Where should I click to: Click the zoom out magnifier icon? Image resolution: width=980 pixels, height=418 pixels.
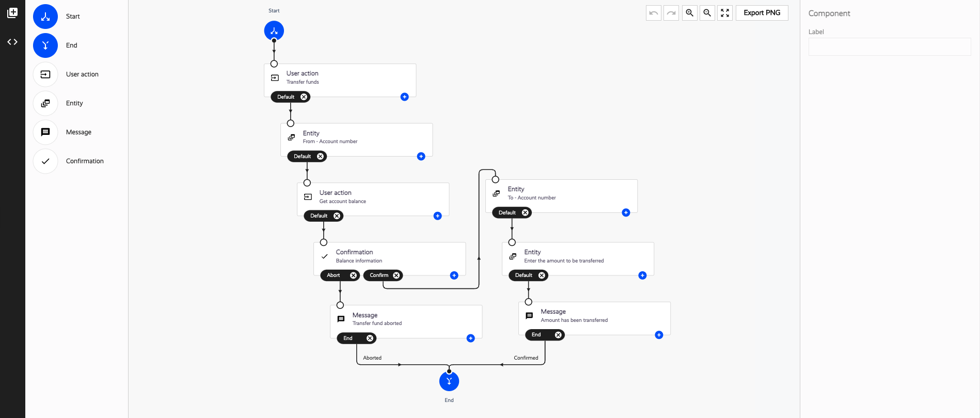(707, 13)
